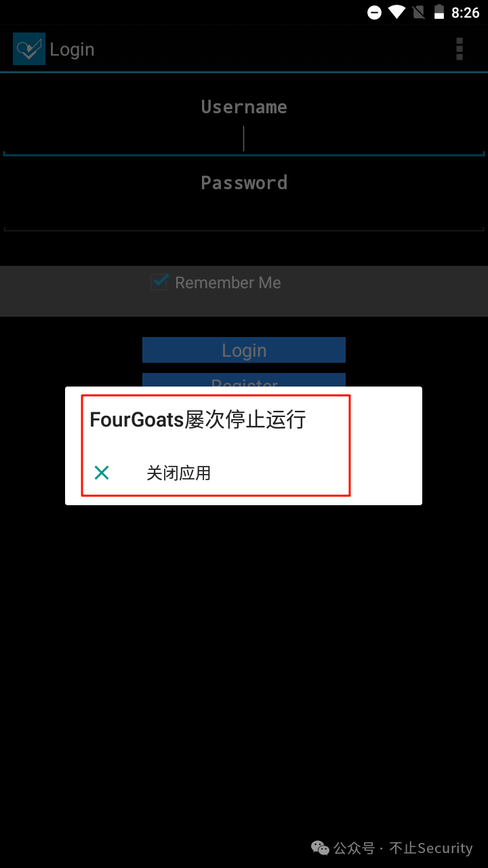
Task: Click the FourGoats屡次停止运行 dialog title
Action: tap(198, 420)
